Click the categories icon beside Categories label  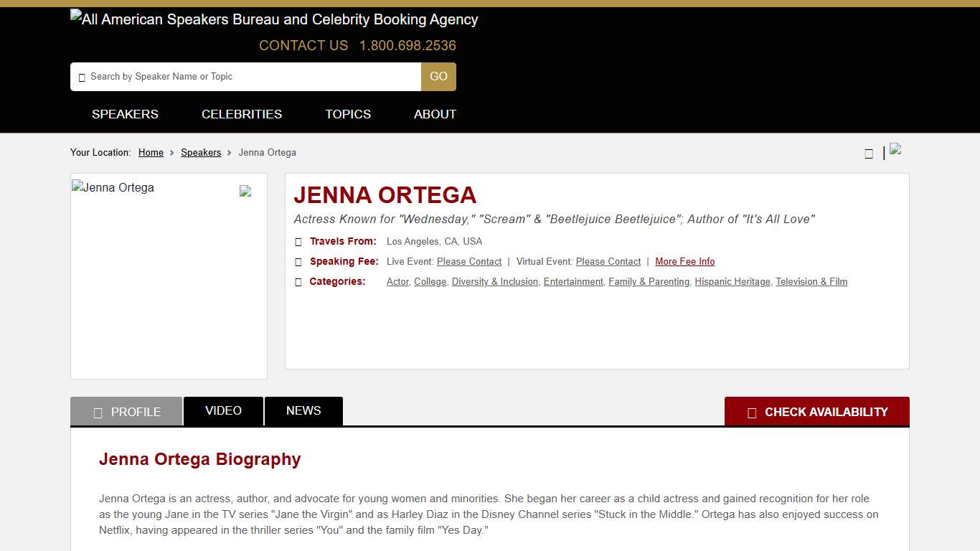tap(298, 282)
